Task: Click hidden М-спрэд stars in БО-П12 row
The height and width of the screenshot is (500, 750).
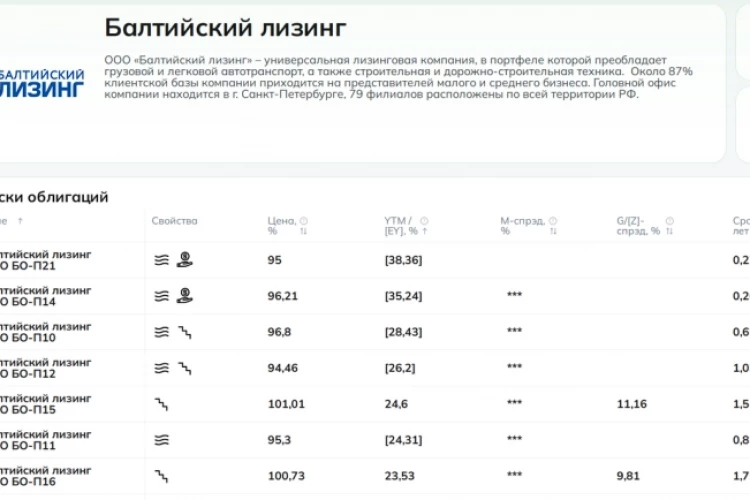Action: click(x=515, y=366)
